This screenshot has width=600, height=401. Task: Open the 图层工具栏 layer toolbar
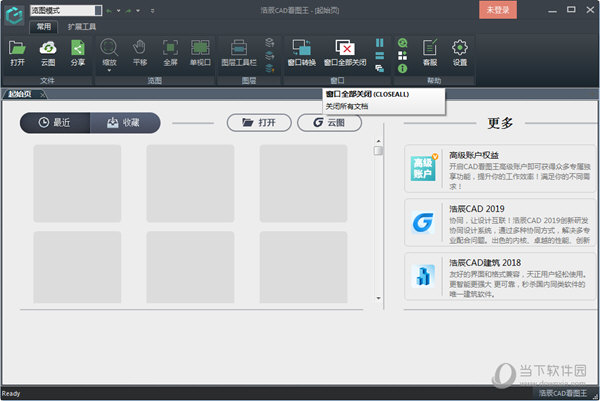[240, 51]
